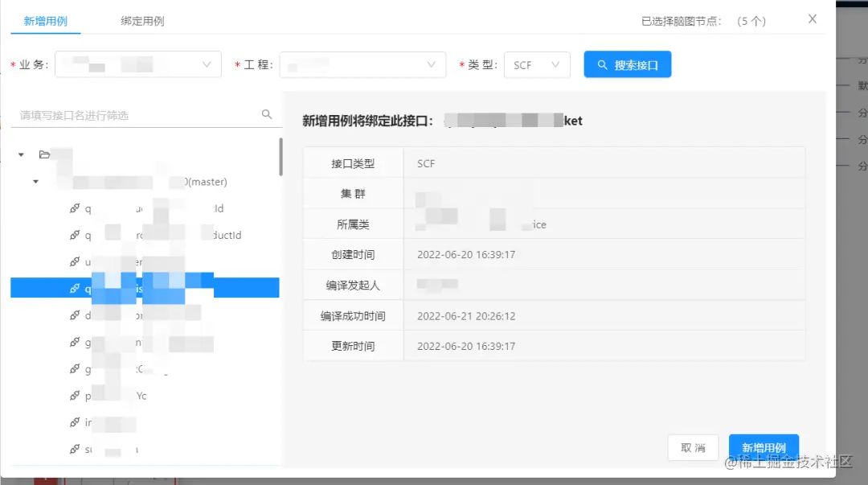Click 取消 to cancel the dialog
The width and height of the screenshot is (868, 485).
(x=693, y=447)
